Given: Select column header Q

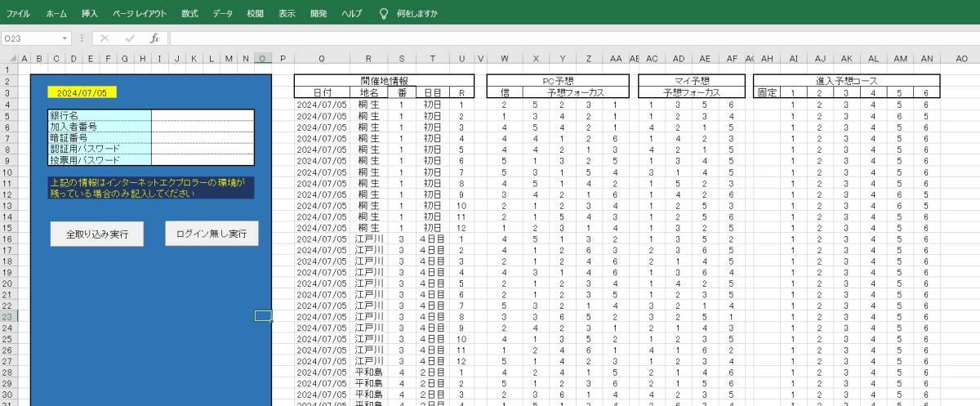Looking at the screenshot, I should click(321, 58).
